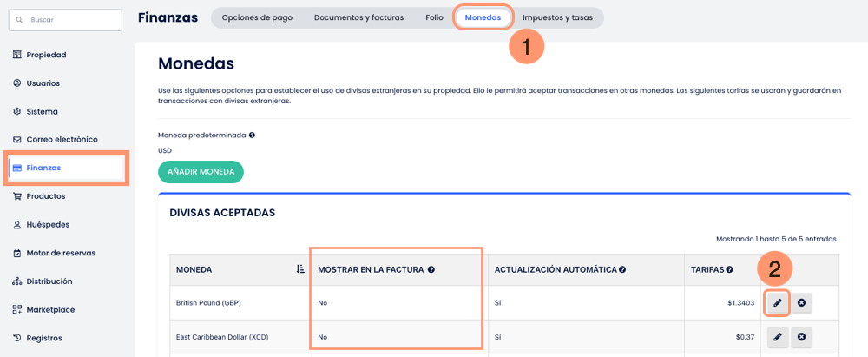Go to Usuarios in the sidebar
The width and height of the screenshot is (868, 357).
[x=43, y=83]
